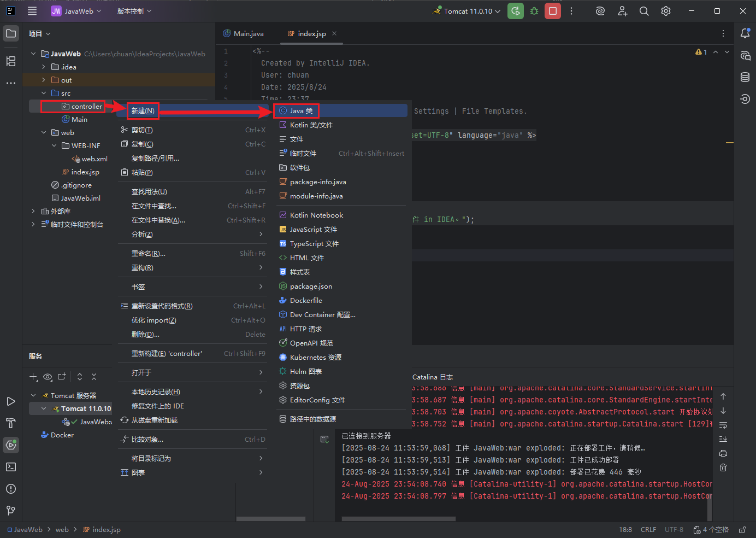Screen dimensions: 756x538
Task: Click the warning count indicator in editor
Action: 701,52
